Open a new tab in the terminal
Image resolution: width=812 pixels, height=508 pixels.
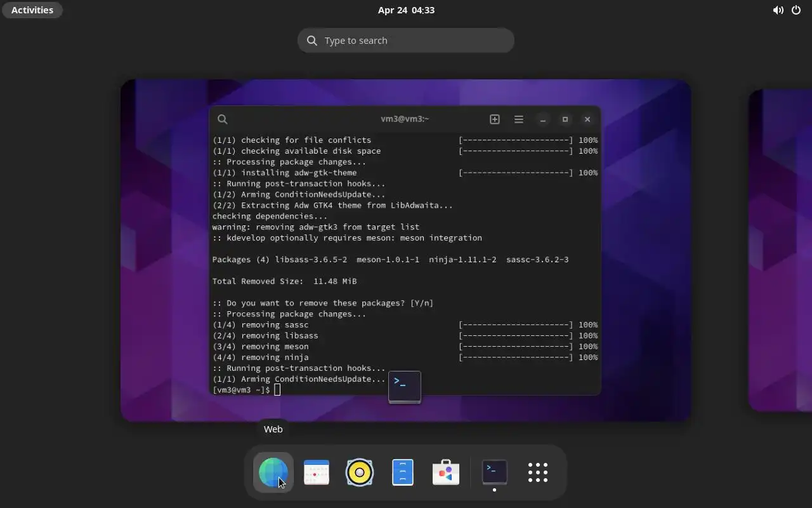point(495,119)
